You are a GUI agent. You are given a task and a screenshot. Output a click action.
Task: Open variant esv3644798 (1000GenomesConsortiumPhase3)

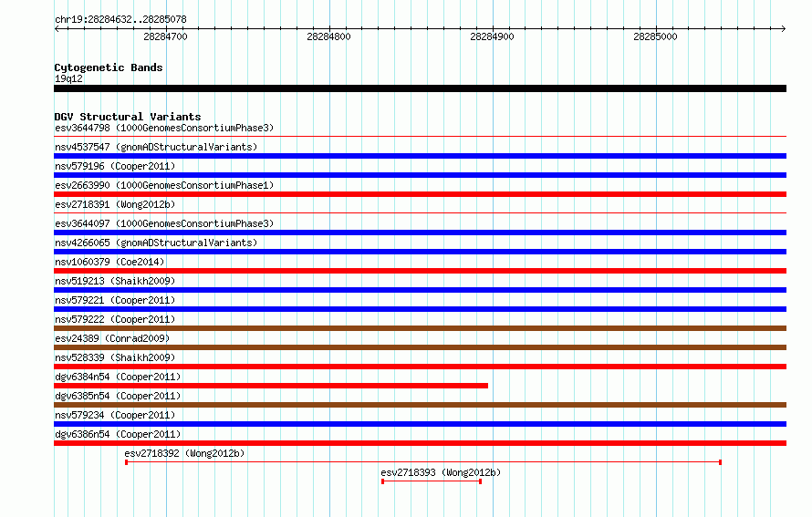164,128
